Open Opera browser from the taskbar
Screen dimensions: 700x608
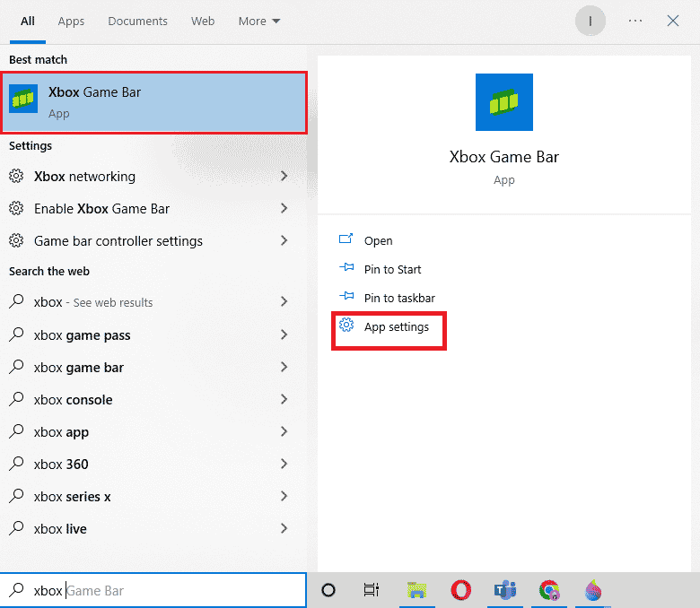pos(461,589)
